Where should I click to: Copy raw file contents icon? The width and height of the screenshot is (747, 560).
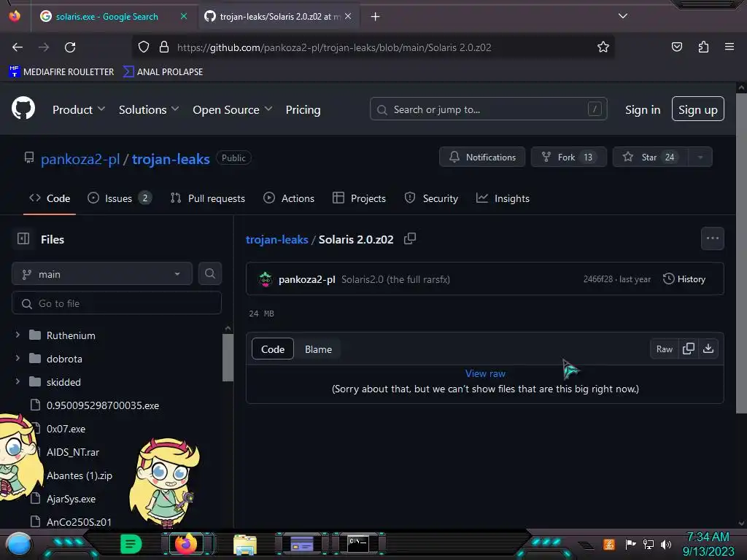(688, 349)
